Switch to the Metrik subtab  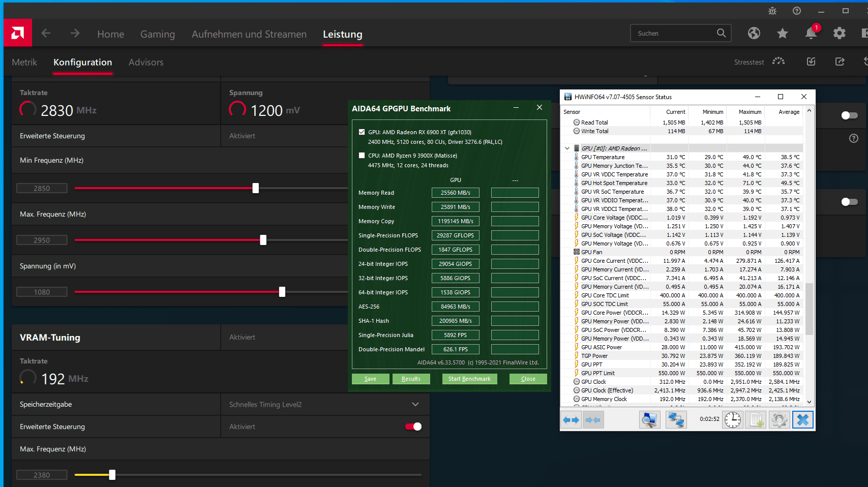(x=24, y=62)
